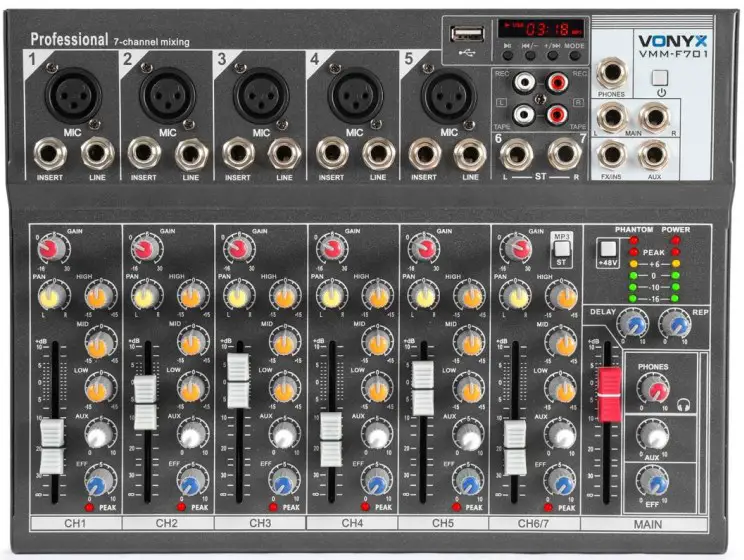Click the channel 5 INSERT jack
The height and width of the screenshot is (560, 744).
(424, 154)
